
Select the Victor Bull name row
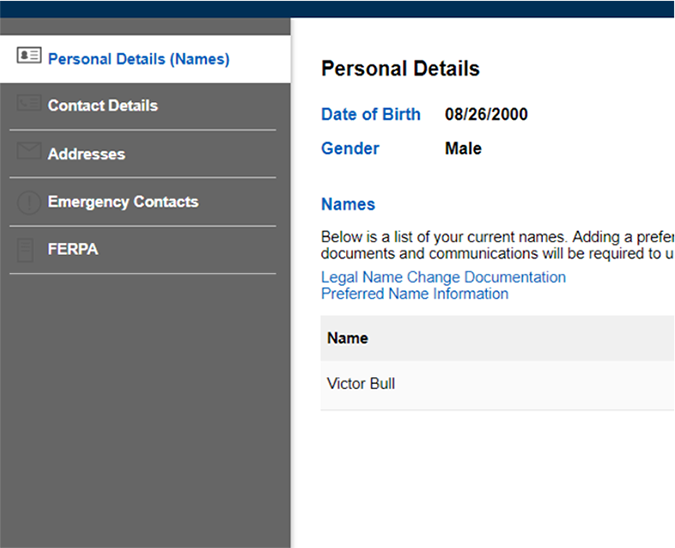[361, 384]
